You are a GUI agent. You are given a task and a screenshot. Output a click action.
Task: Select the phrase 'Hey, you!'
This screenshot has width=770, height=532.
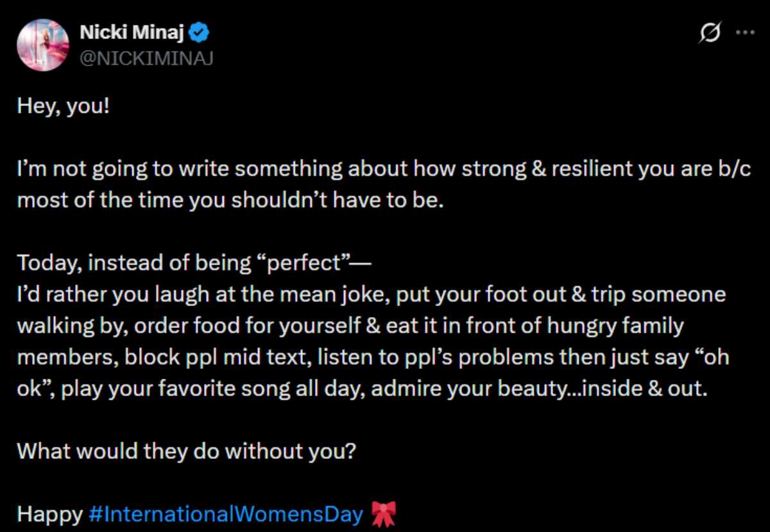[x=62, y=105]
